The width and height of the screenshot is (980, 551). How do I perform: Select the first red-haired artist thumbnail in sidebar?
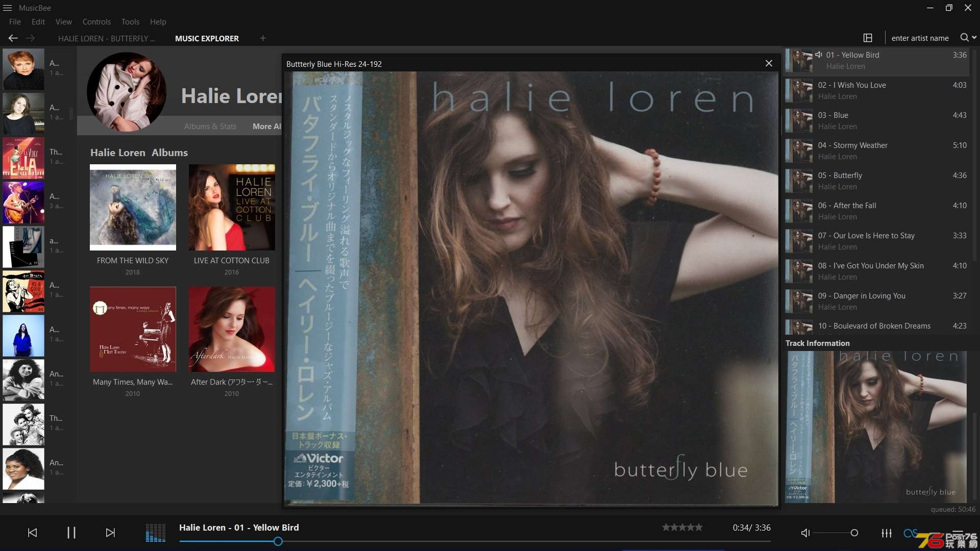[23, 69]
